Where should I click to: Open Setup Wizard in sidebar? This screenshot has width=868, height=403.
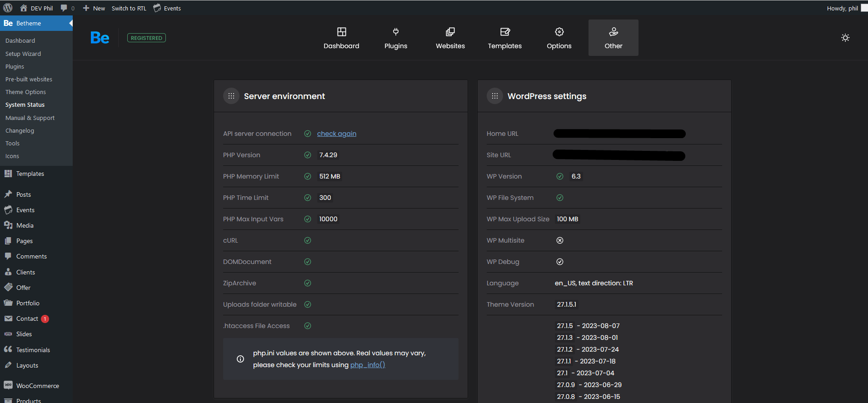[23, 54]
